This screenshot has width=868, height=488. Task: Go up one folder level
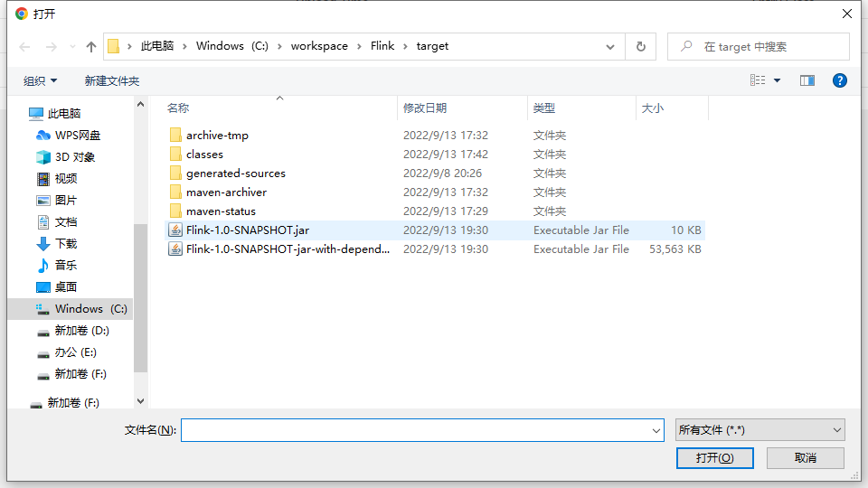click(x=91, y=47)
